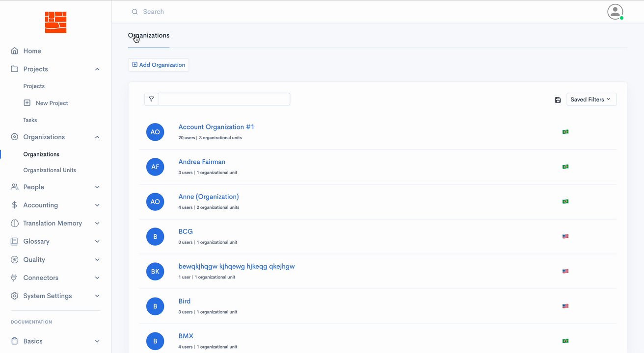The width and height of the screenshot is (644, 353).
Task: Click the flag icon in Andrea Fairman row
Action: tap(565, 167)
